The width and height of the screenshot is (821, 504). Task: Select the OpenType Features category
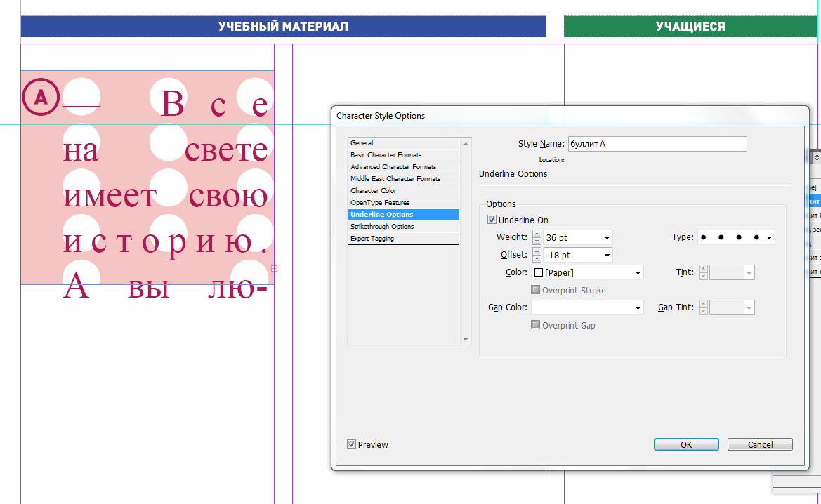403,203
